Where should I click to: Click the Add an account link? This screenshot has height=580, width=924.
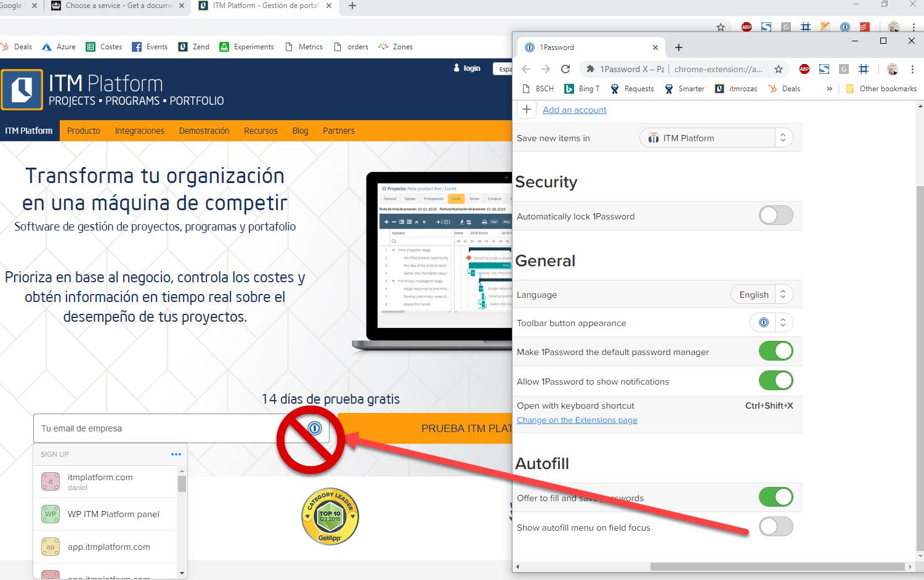pyautogui.click(x=574, y=110)
